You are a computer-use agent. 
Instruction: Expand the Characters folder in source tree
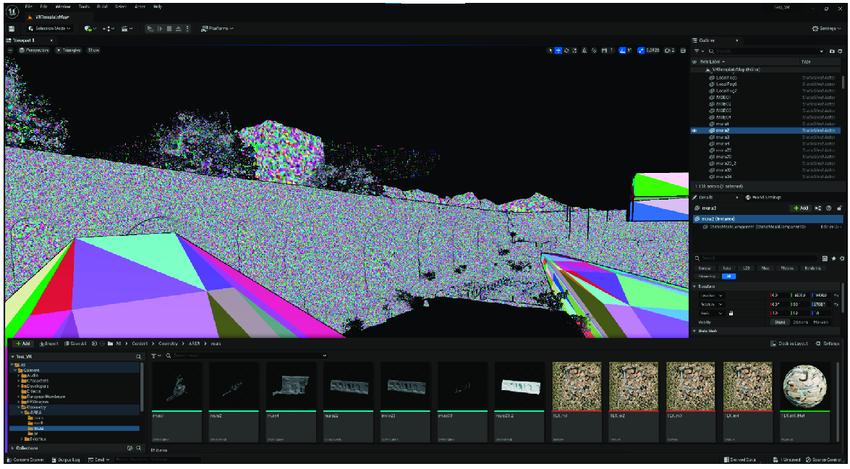19,381
